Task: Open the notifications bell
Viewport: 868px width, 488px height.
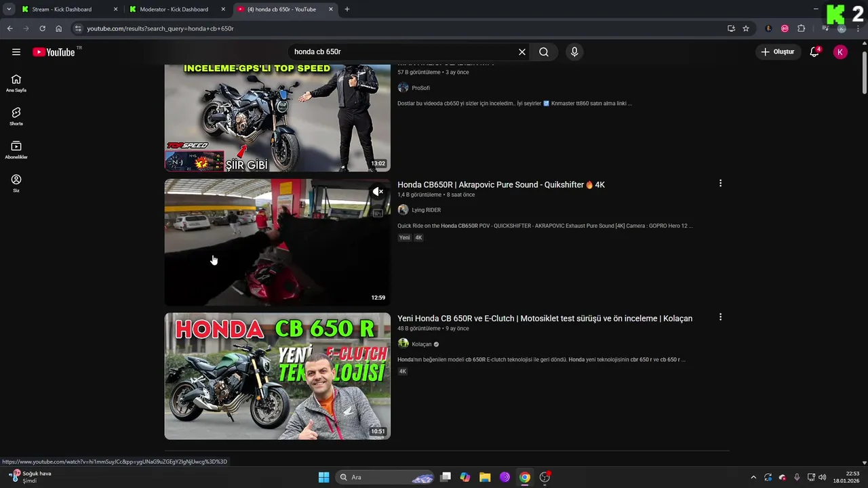Action: [x=814, y=52]
